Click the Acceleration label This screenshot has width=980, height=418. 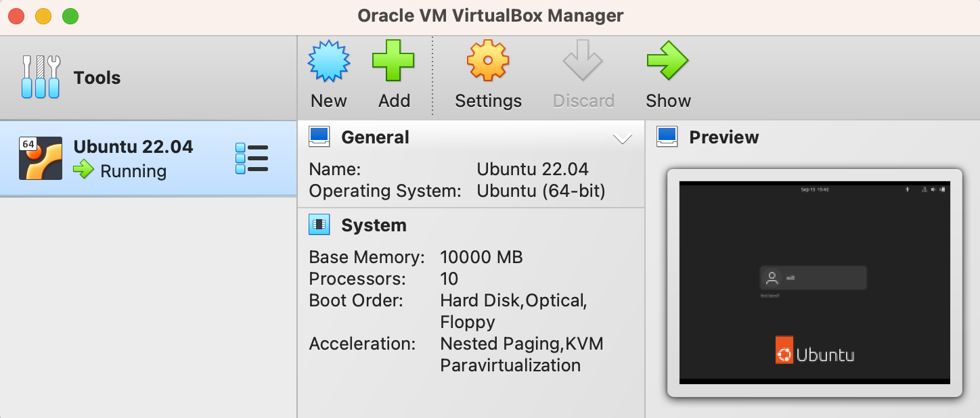point(362,344)
